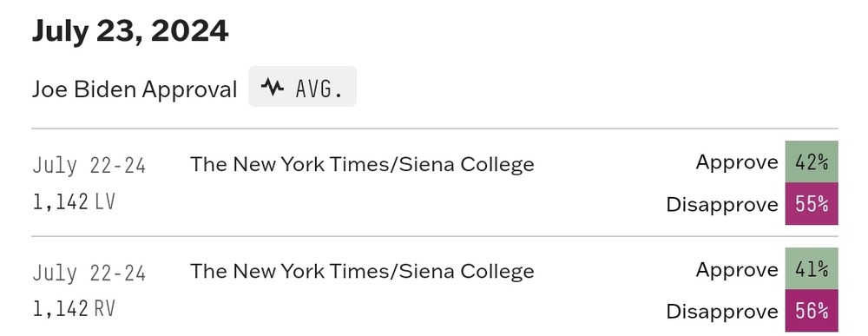The width and height of the screenshot is (868, 336).
Task: Click the 1,142 RV sample size
Action: (74, 309)
